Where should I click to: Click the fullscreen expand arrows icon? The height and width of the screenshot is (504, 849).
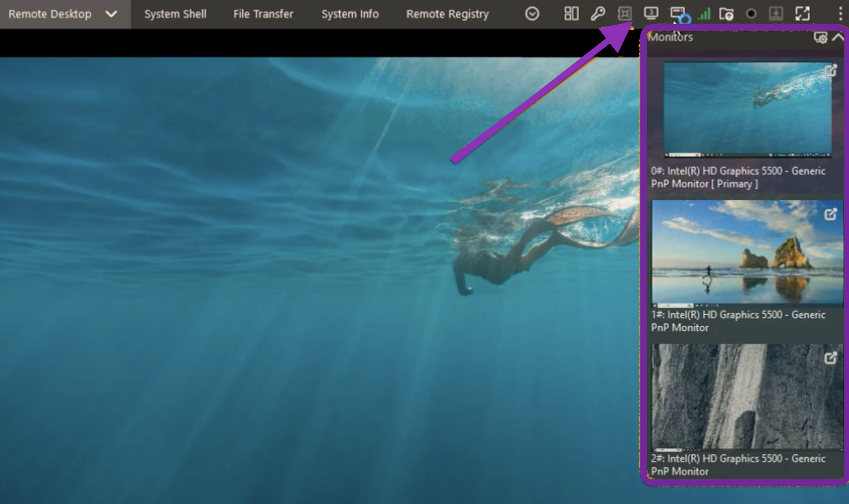[802, 14]
